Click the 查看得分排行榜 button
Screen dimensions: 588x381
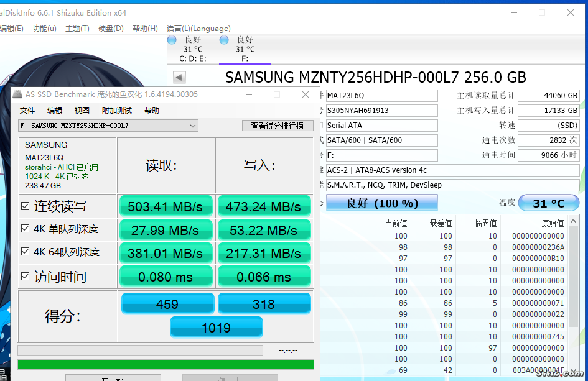pos(277,126)
